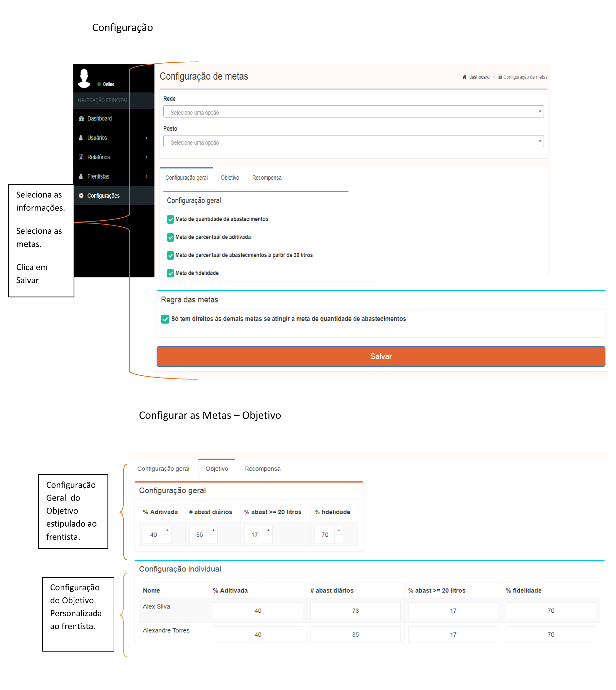
Task: Click the Usuários person icon
Action: (x=81, y=138)
